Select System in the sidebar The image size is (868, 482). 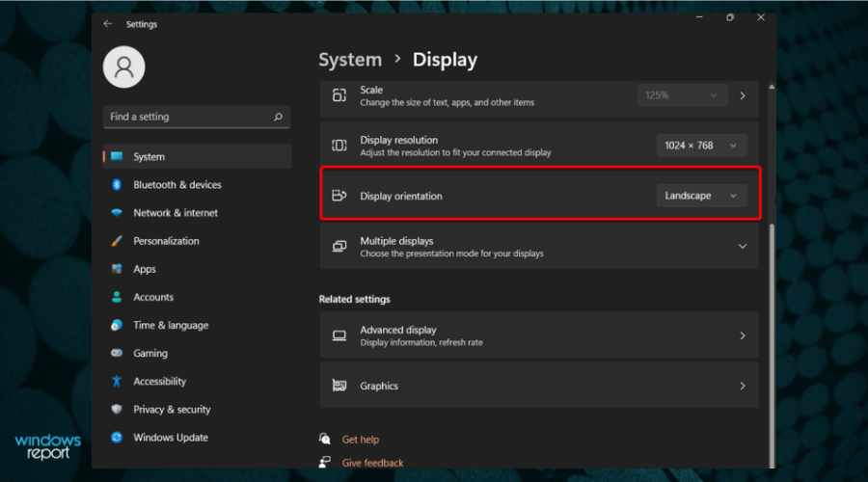pyautogui.click(x=197, y=156)
